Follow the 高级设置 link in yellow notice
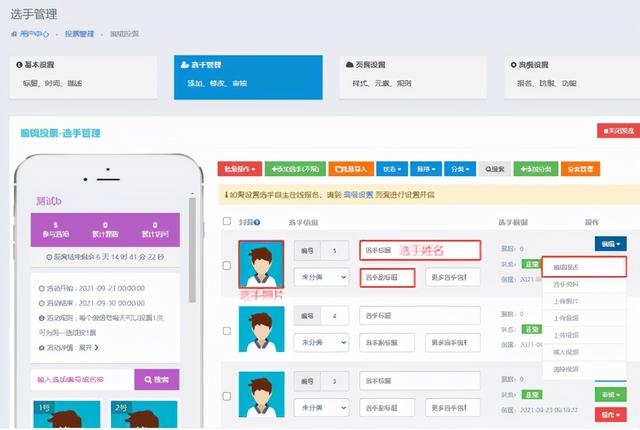Screen dimensions: 640x430 point(358,195)
